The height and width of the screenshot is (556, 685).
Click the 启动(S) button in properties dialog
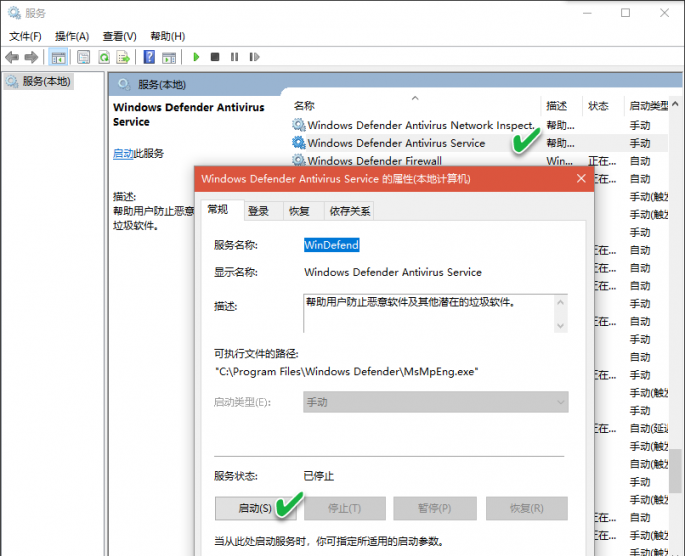pyautogui.click(x=255, y=508)
